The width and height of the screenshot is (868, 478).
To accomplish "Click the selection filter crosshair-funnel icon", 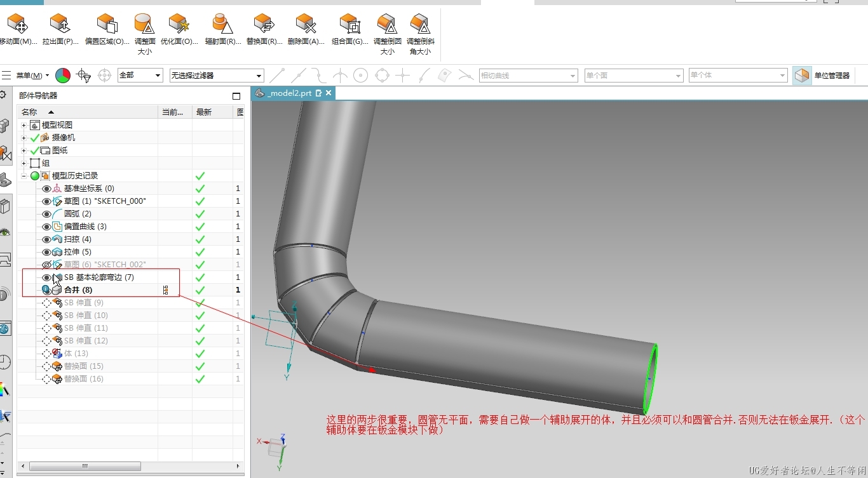I will click(83, 76).
